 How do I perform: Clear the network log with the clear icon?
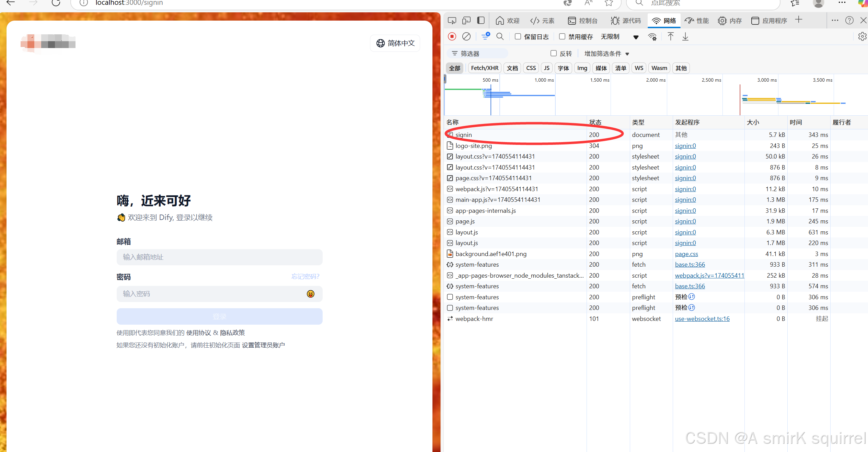click(466, 36)
